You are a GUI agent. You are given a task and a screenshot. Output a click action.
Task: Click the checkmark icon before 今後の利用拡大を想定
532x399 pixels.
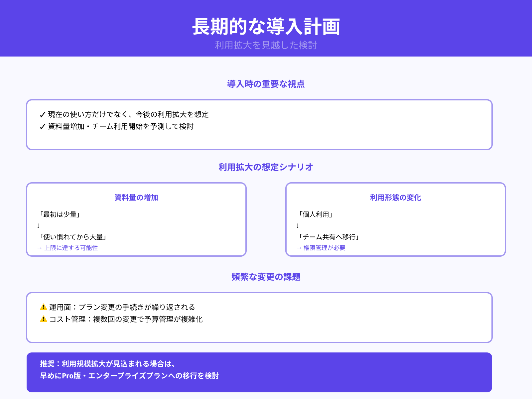[x=42, y=115]
